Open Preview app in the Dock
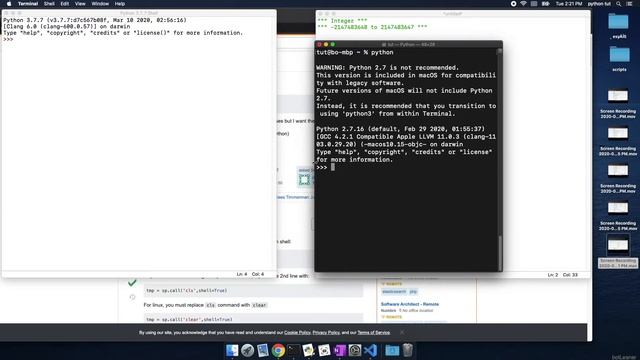 click(263, 350)
